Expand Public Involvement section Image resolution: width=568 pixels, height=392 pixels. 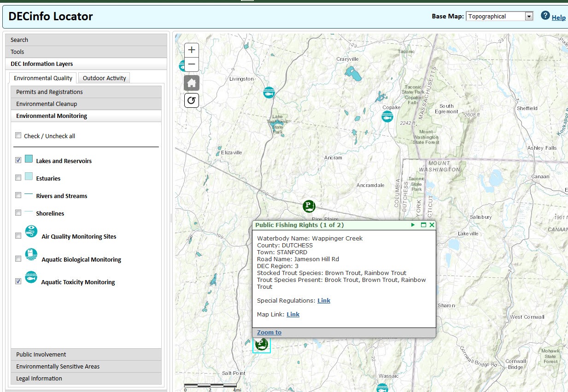tap(86, 355)
